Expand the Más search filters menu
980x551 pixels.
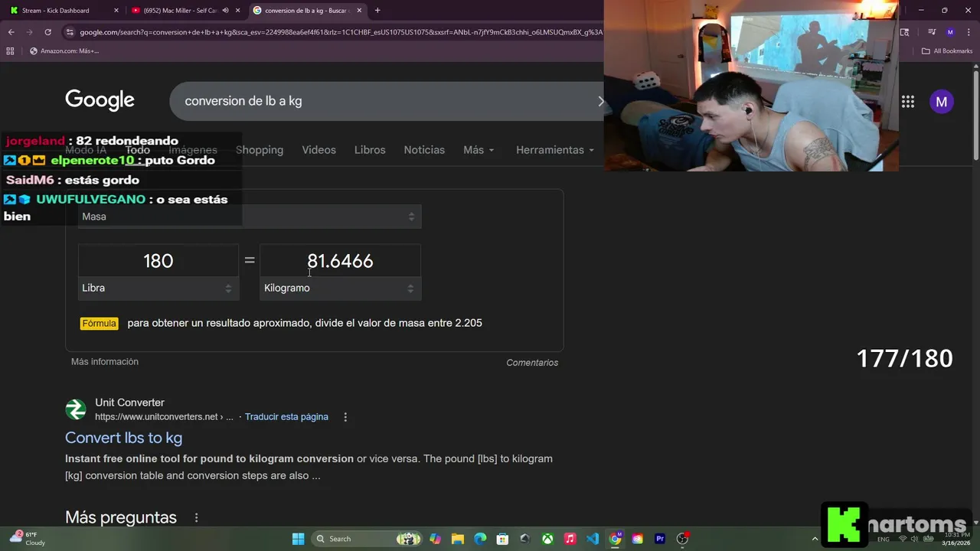pyautogui.click(x=479, y=150)
